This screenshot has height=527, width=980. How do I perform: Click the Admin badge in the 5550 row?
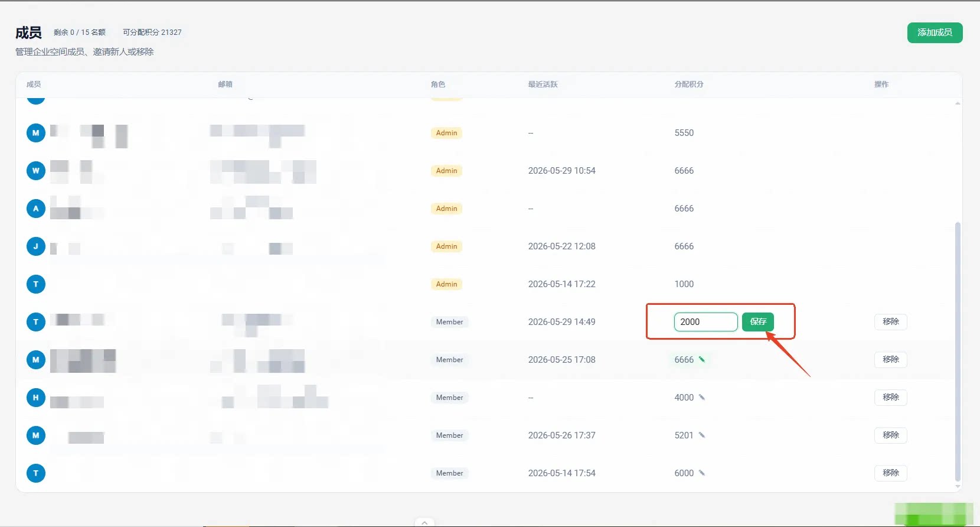tap(446, 133)
